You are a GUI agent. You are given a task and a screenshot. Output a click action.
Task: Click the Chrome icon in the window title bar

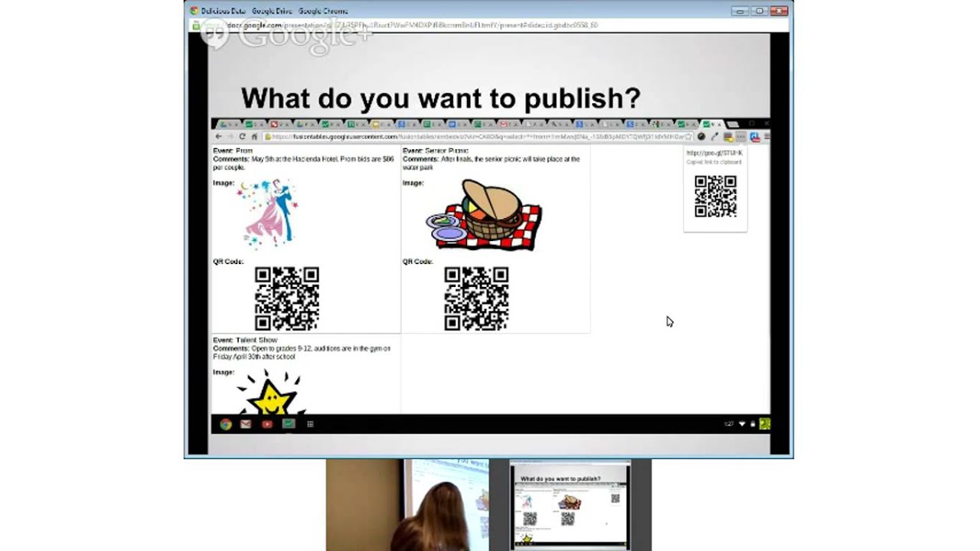click(x=194, y=11)
